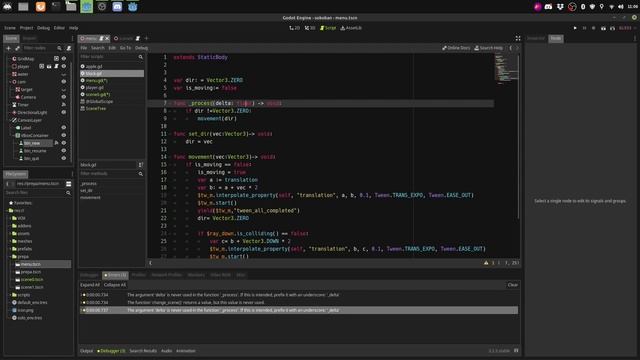Toggle VBoxContainer visibility
This screenshot has width=640, height=360.
tap(64, 136)
